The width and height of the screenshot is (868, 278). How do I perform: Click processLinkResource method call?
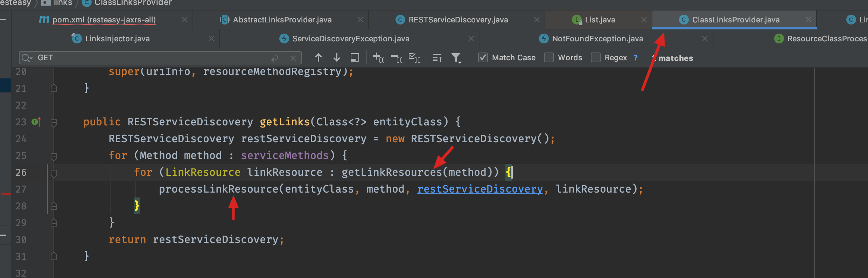coord(219,189)
